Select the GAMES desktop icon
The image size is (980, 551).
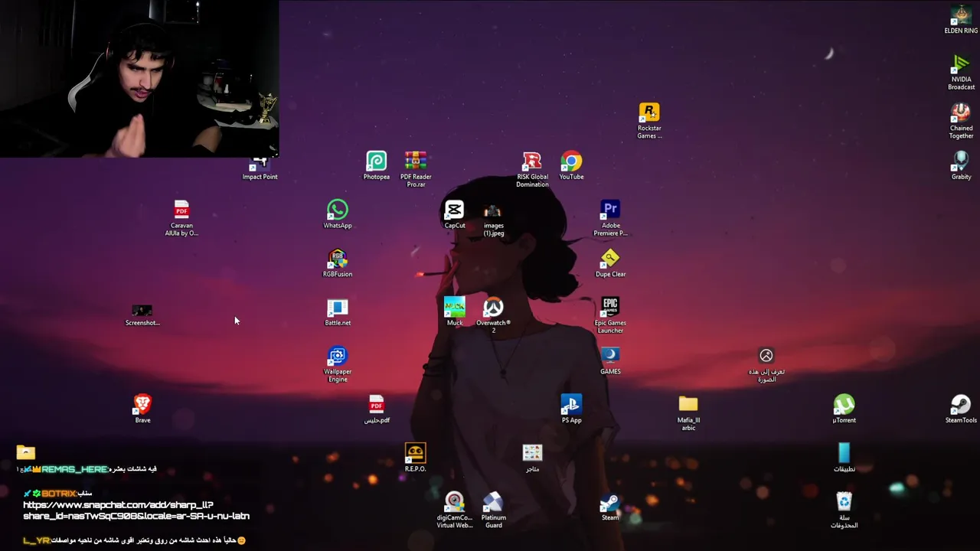pos(610,360)
